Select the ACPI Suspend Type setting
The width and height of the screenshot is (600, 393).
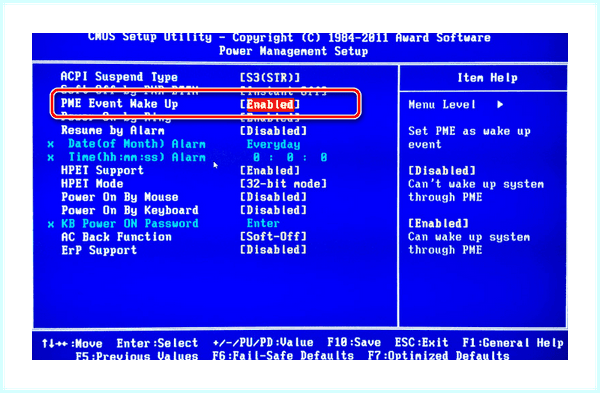pyautogui.click(x=119, y=77)
